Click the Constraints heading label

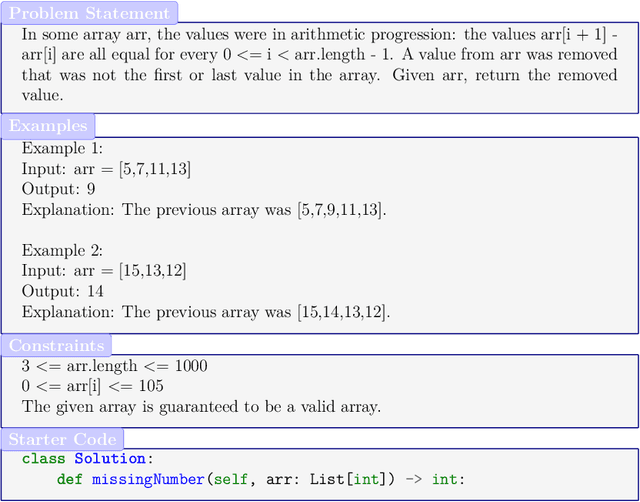[56, 345]
